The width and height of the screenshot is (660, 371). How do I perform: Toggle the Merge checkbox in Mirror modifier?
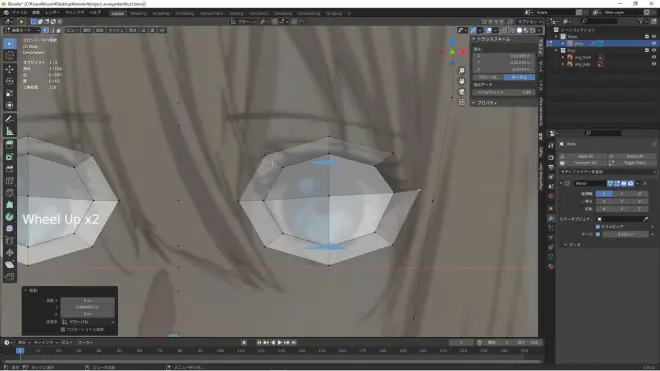[598, 234]
